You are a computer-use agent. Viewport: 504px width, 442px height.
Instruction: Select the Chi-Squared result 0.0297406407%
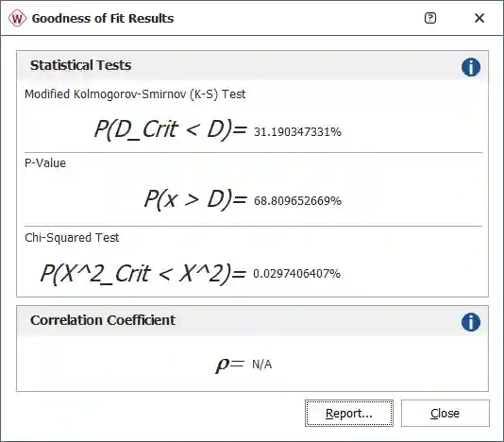296,274
